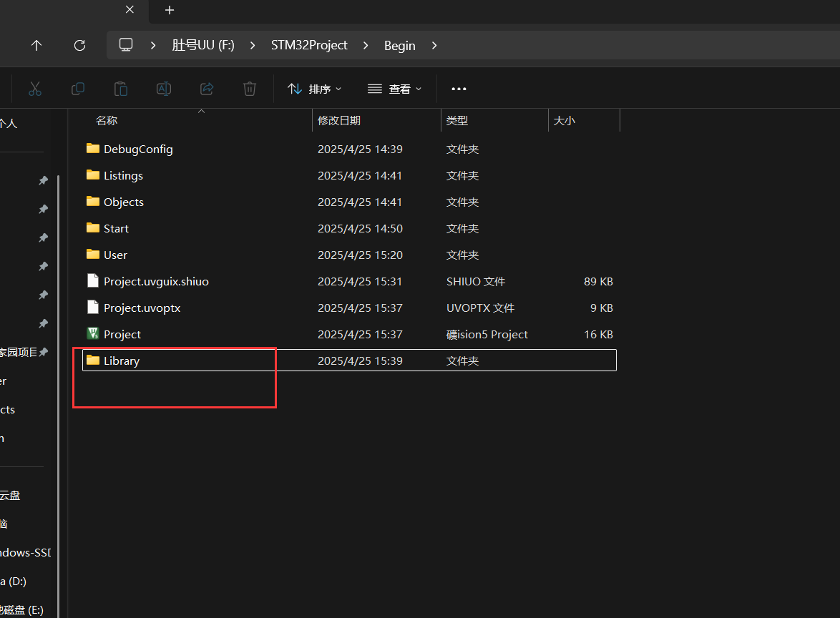840x618 pixels.
Task: Sort by Name (名称) column header
Action: pos(106,120)
